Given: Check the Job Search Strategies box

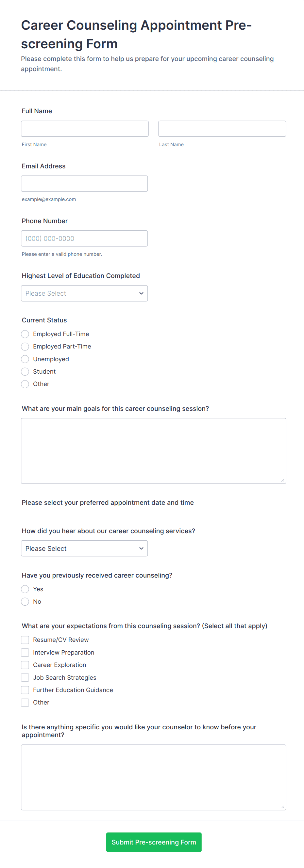Looking at the screenshot, I should tap(25, 678).
